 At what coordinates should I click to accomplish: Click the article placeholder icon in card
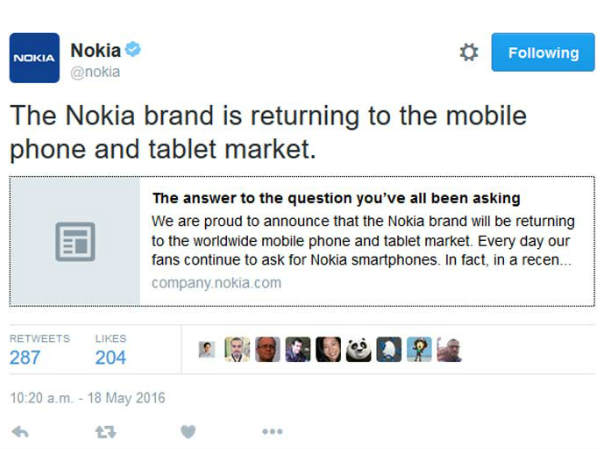pos(75,242)
